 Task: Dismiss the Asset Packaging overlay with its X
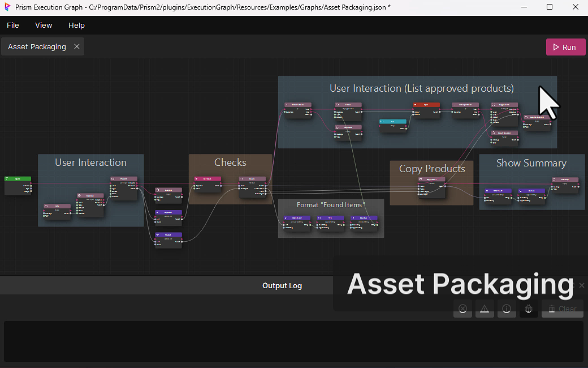[x=581, y=285]
